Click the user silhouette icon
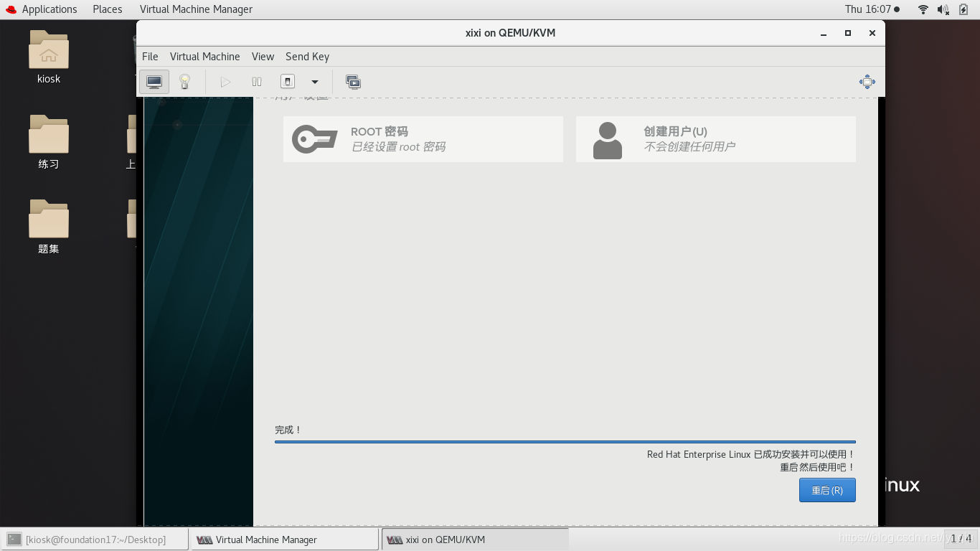The width and height of the screenshot is (980, 551). [608, 140]
